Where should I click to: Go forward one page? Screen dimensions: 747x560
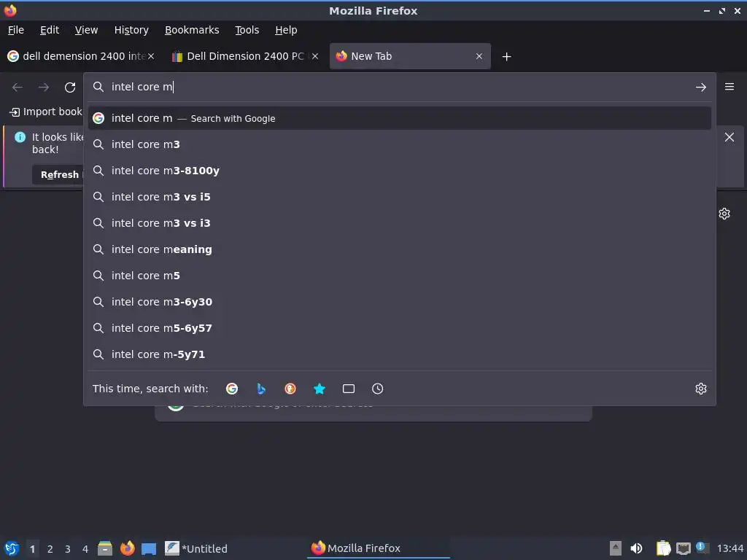[x=44, y=87]
